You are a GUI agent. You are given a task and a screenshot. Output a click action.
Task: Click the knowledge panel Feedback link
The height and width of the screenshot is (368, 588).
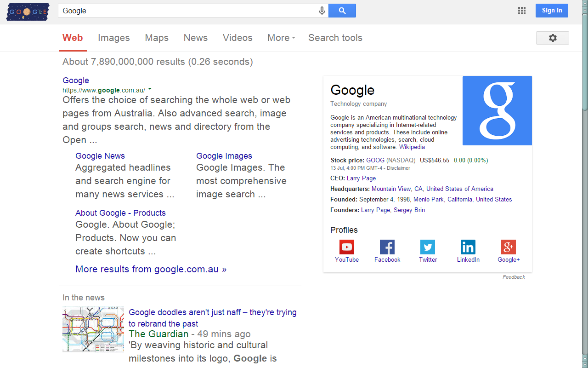(x=514, y=277)
